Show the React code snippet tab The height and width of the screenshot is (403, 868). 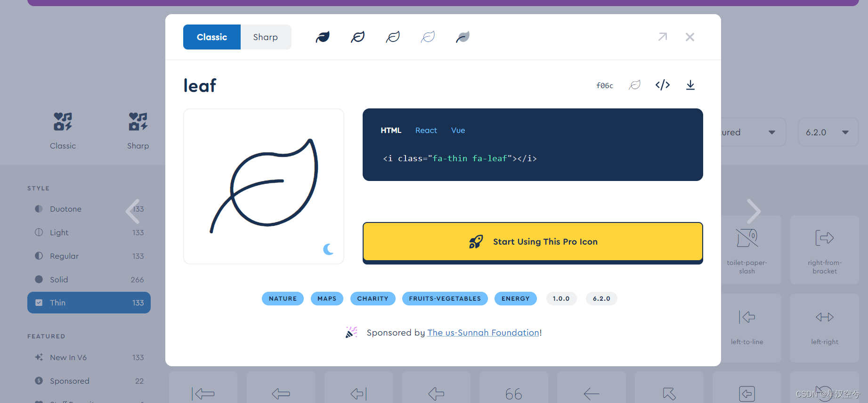pos(426,131)
